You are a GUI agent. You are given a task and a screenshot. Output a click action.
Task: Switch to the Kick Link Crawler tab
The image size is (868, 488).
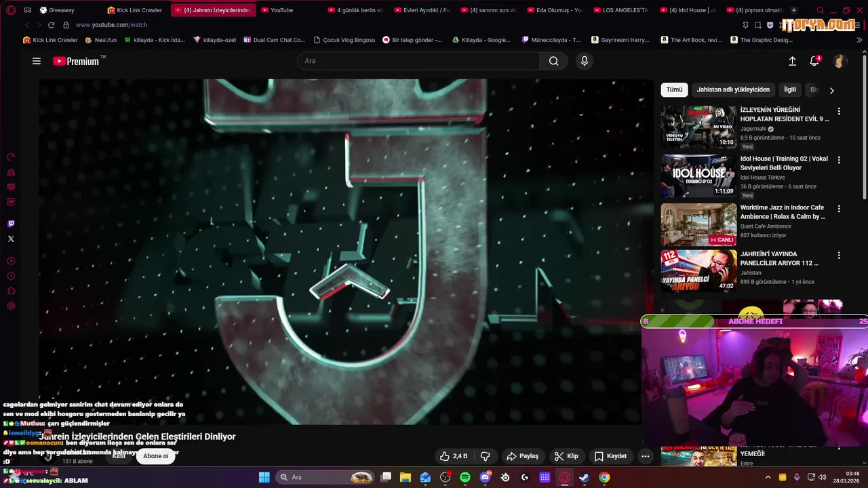135,10
